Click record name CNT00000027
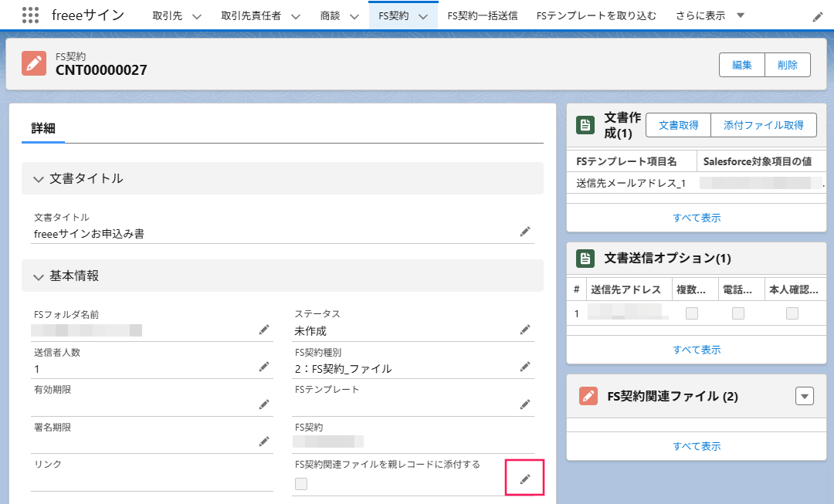This screenshot has width=834, height=504. pos(101,70)
